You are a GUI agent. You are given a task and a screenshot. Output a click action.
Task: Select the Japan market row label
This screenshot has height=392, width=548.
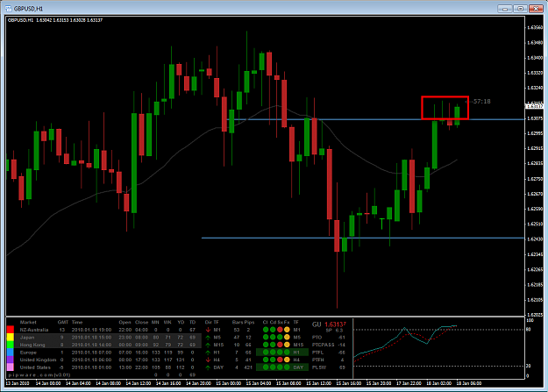point(27,338)
